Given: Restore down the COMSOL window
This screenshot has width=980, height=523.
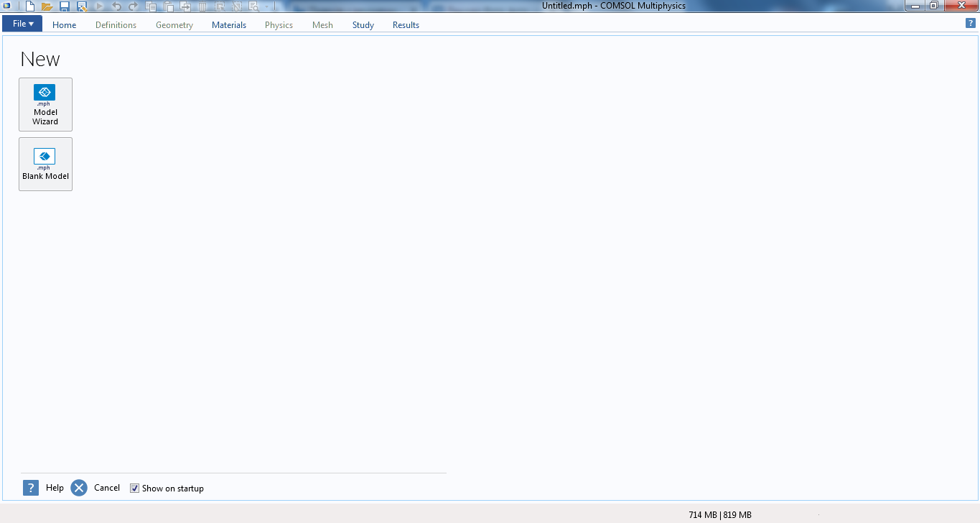Looking at the screenshot, I should click(x=934, y=6).
